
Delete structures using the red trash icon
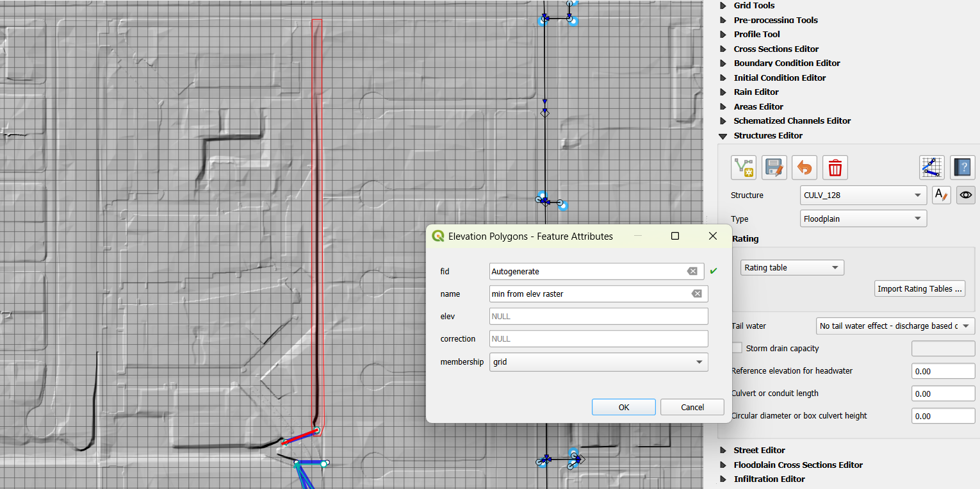[835, 168]
